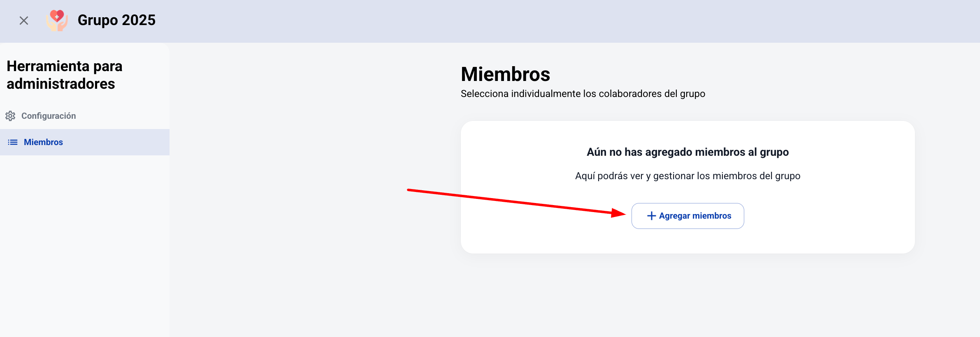Click the word 'gestionar' in the empty-state text
Image resolution: width=980 pixels, height=337 pixels.
673,176
